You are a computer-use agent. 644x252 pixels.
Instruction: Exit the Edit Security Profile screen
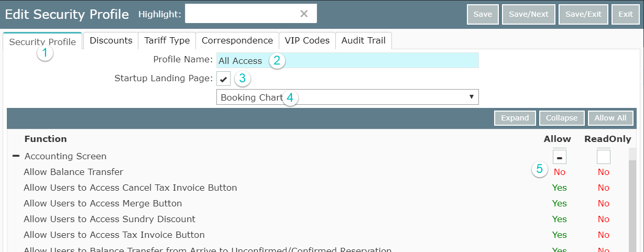(625, 14)
